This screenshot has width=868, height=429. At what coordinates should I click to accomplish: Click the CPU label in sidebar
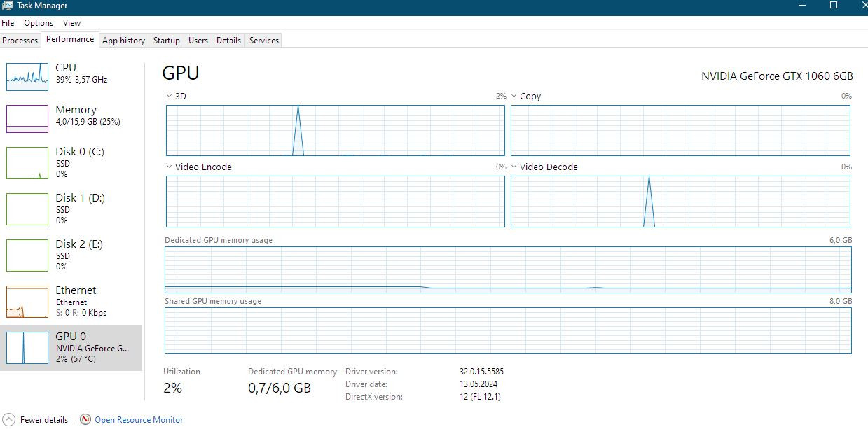[66, 68]
